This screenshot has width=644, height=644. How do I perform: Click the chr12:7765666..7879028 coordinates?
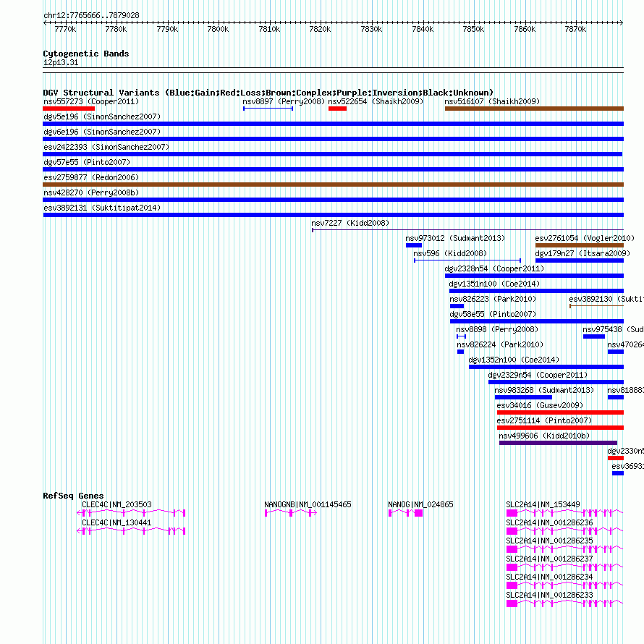point(91,15)
